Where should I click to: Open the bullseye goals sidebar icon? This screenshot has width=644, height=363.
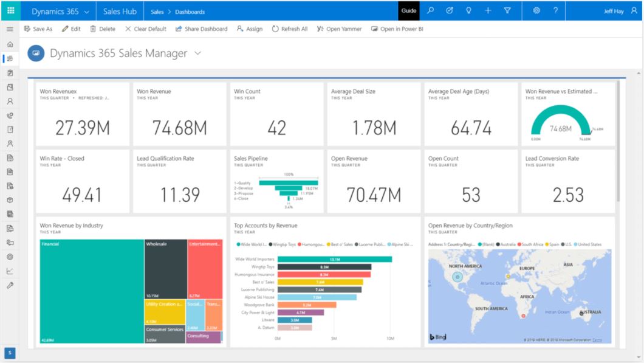click(10, 257)
